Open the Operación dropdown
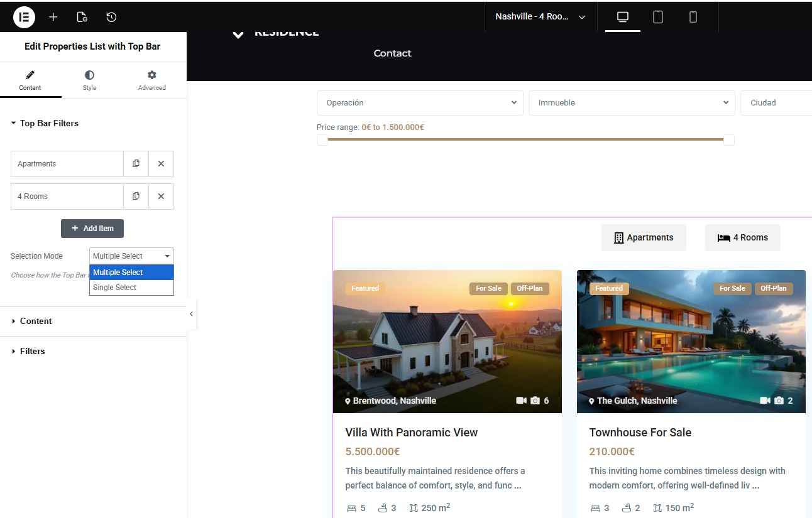 (x=420, y=103)
